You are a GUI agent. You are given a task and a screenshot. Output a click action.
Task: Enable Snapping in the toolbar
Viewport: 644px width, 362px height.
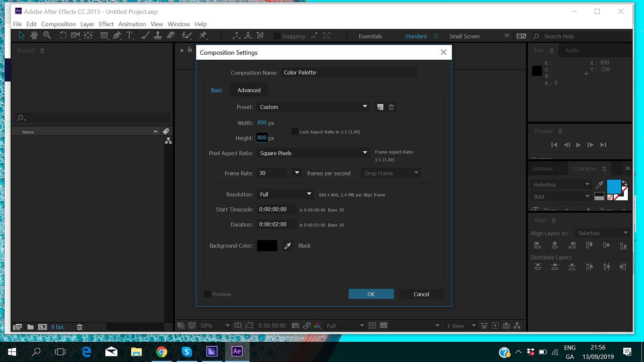[x=276, y=36]
